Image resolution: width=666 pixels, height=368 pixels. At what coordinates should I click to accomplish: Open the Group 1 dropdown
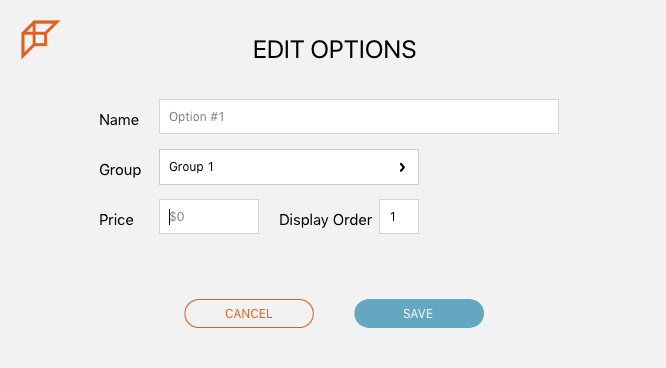click(x=289, y=167)
